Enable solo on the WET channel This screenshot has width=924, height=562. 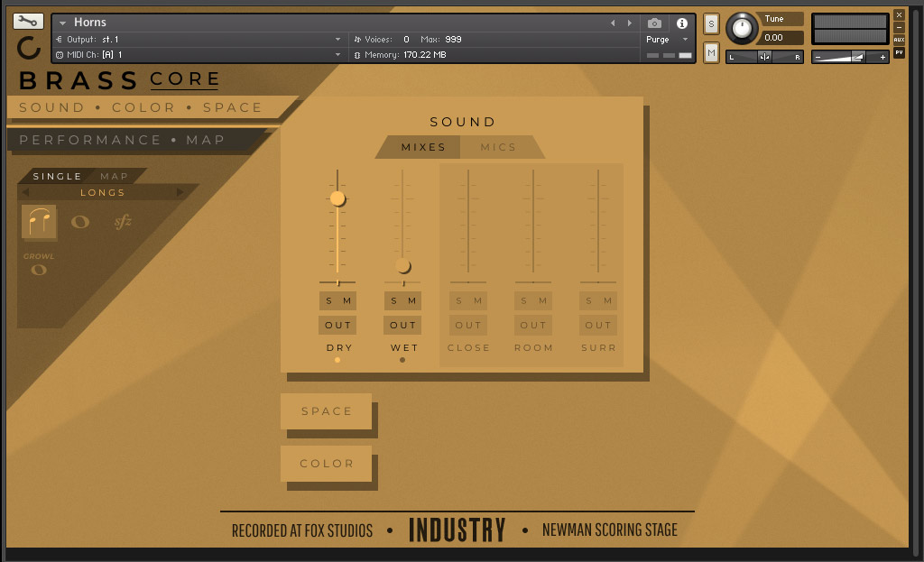tap(394, 299)
